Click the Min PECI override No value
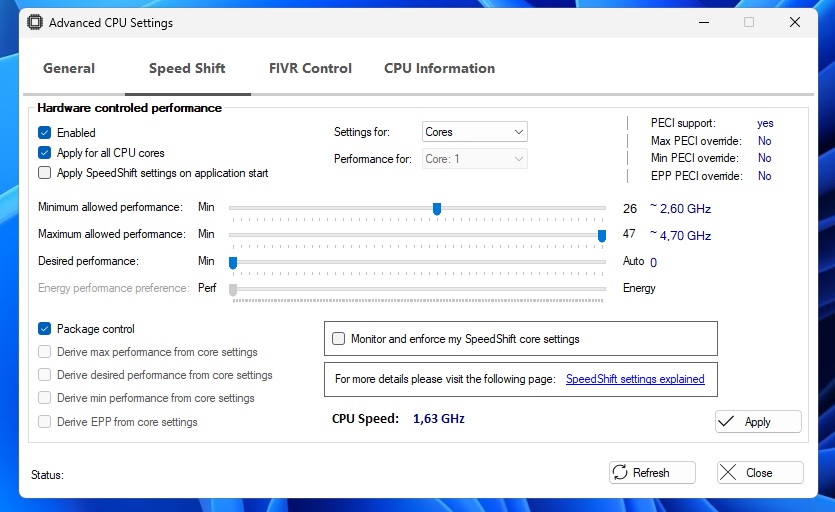The image size is (835, 512). click(x=765, y=158)
